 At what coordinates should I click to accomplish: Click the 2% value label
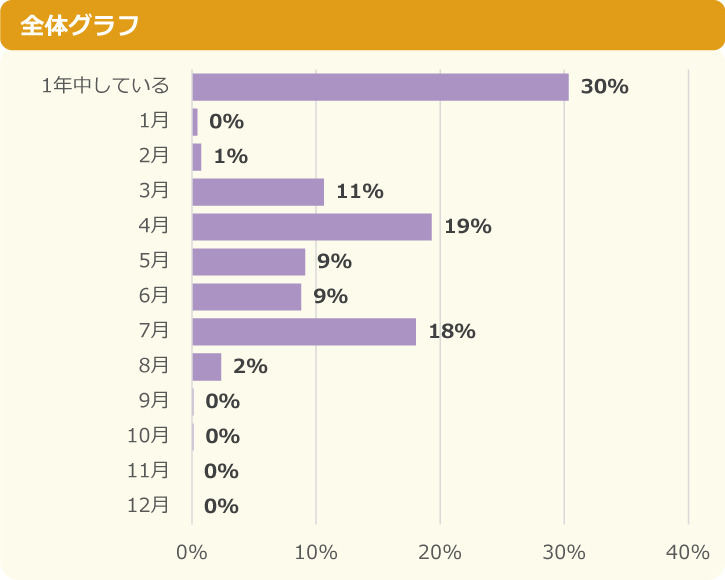tap(250, 367)
